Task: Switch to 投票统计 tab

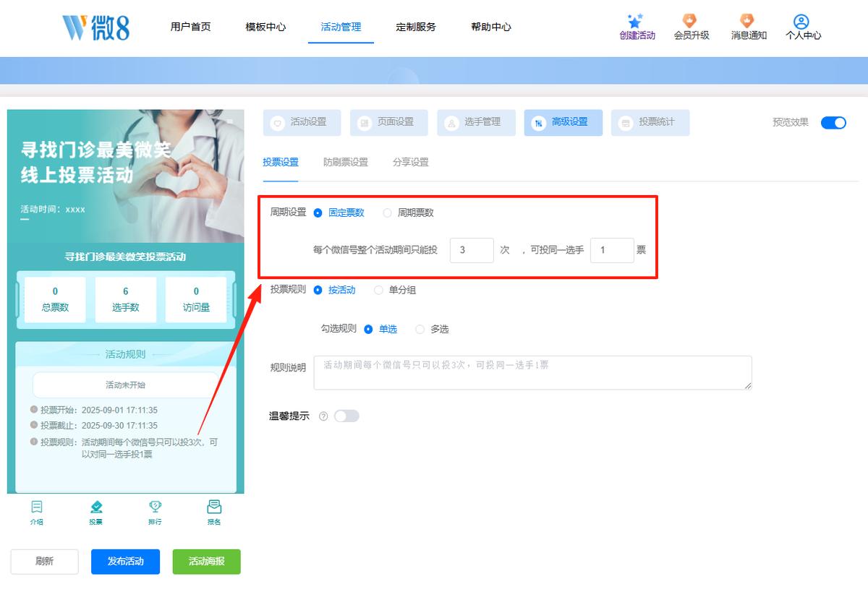Action: coord(650,123)
